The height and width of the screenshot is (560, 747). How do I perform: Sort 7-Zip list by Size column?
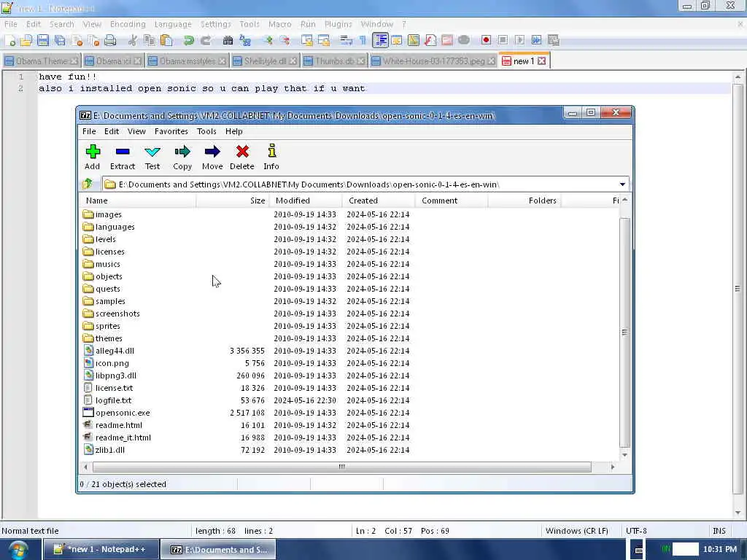tap(233, 201)
